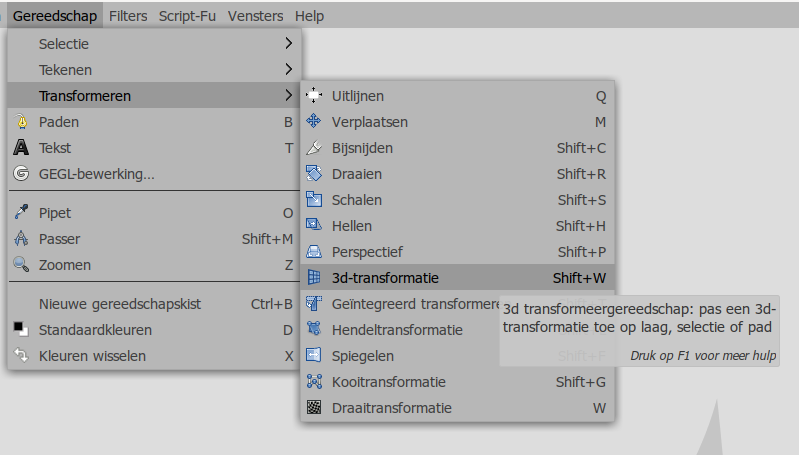Select the Uitlijnen align tool icon
The height and width of the screenshot is (455, 799).
coord(314,95)
